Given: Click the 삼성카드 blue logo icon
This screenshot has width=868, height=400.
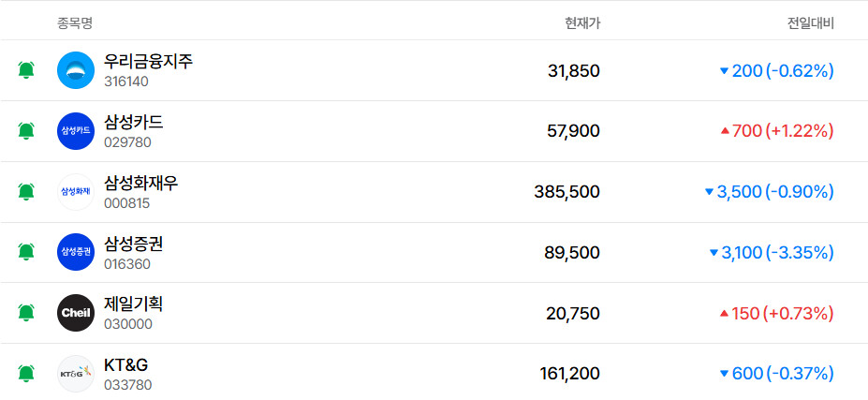Looking at the screenshot, I should click(76, 131).
